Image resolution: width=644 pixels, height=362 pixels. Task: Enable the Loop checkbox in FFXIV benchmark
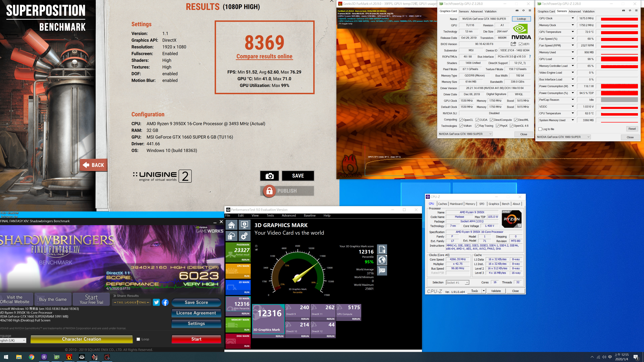(138, 339)
